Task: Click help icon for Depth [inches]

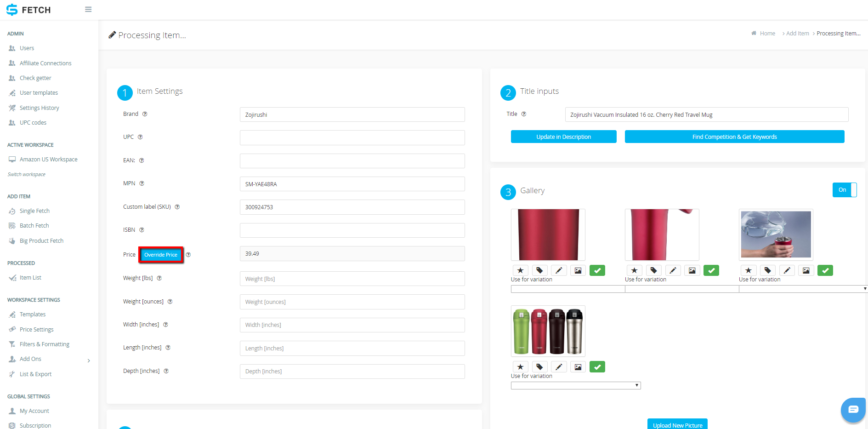Action: (x=166, y=371)
